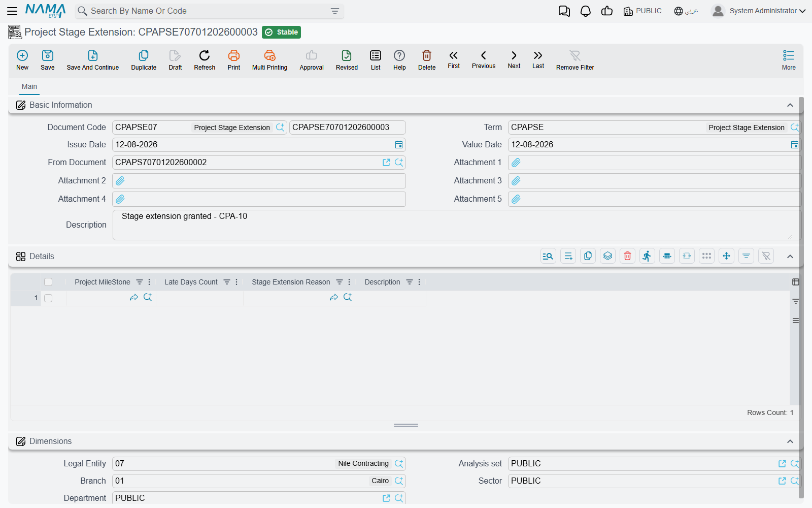Screen dimensions: 812x508
Task: Open search filter options in search bar
Action: pos(335,11)
